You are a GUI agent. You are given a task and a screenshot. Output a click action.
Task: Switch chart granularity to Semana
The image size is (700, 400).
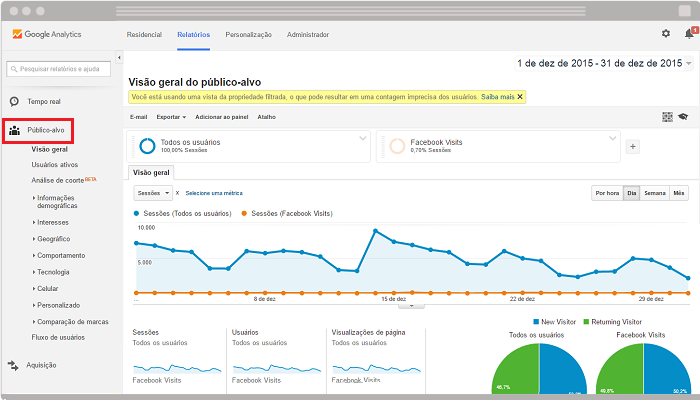[x=654, y=193]
